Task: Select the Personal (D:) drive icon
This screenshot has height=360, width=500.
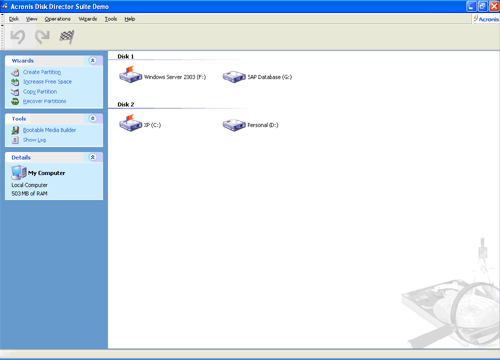Action: coord(234,125)
